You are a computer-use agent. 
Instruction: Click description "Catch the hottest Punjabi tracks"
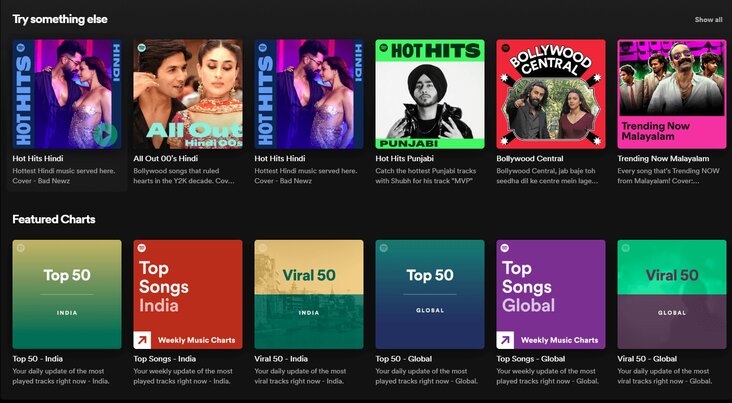tap(426, 176)
